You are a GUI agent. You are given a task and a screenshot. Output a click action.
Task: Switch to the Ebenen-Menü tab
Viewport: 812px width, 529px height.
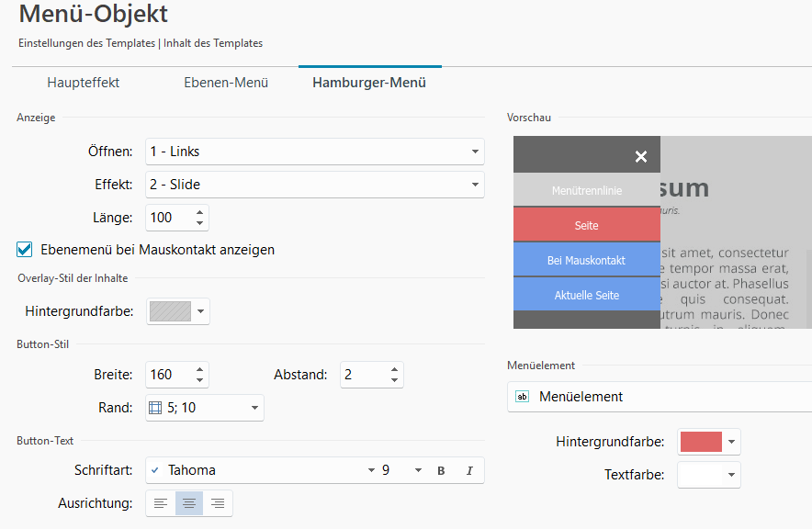click(226, 83)
